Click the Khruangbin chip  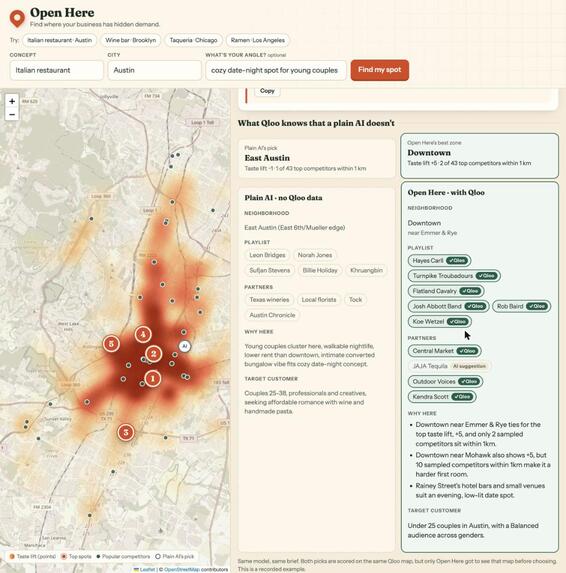tap(366, 270)
